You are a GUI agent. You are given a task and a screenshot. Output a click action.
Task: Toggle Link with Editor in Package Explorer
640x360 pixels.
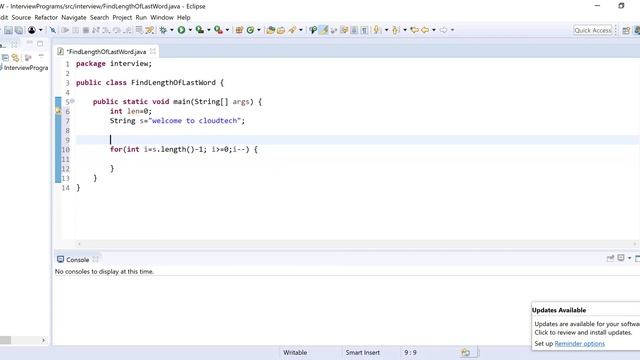coord(16,58)
